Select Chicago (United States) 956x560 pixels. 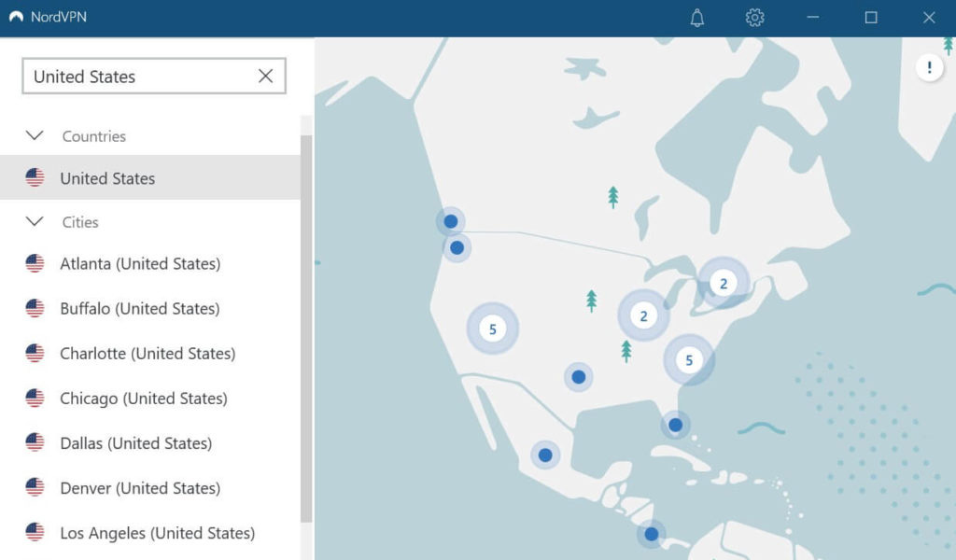pyautogui.click(x=150, y=398)
